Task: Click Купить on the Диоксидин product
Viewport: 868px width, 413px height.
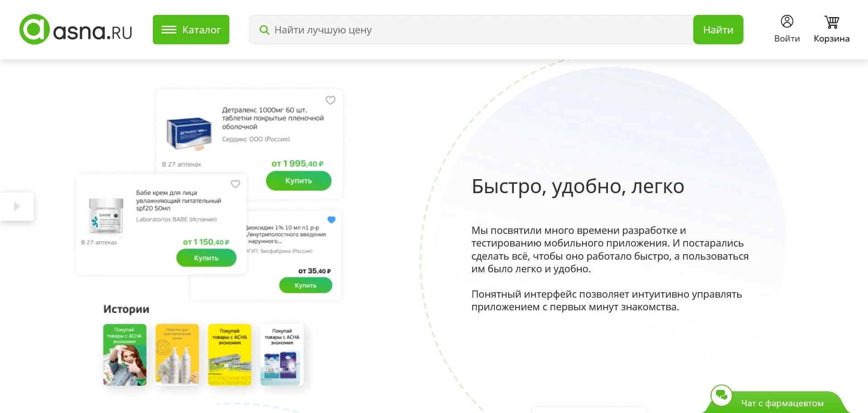Action: 306,285
